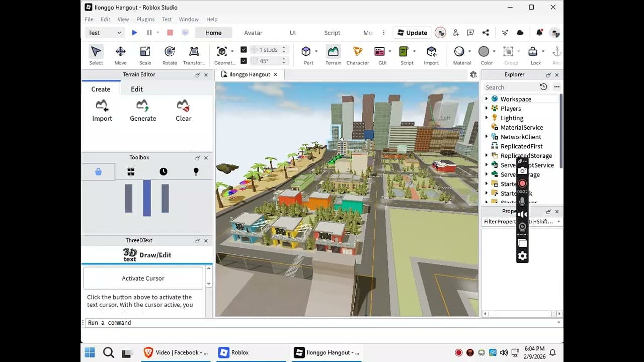Image resolution: width=644 pixels, height=362 pixels.
Task: Open the Character tool
Action: (358, 55)
